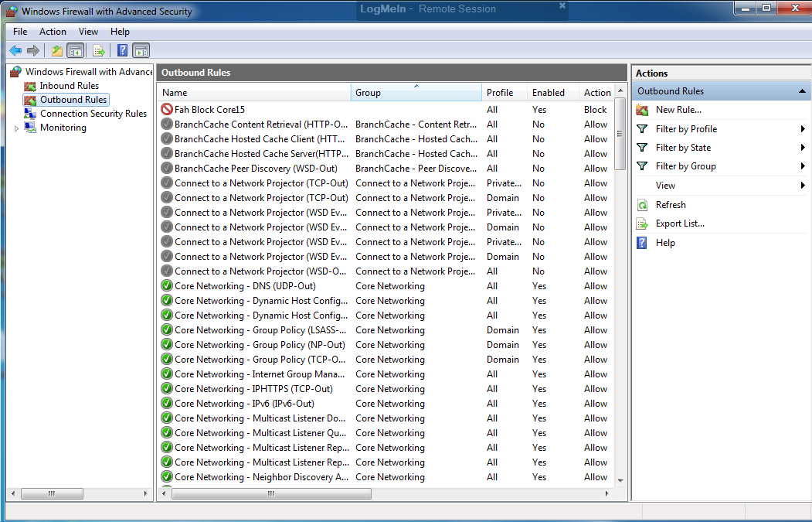This screenshot has height=522, width=812.
Task: Click the rules list scroll right arrow
Action: click(607, 493)
